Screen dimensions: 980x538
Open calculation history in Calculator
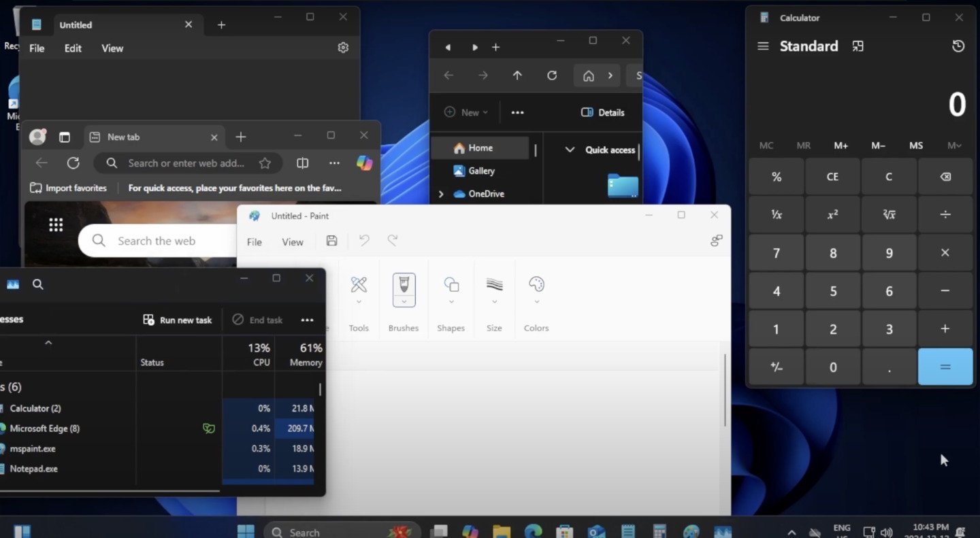tap(958, 46)
